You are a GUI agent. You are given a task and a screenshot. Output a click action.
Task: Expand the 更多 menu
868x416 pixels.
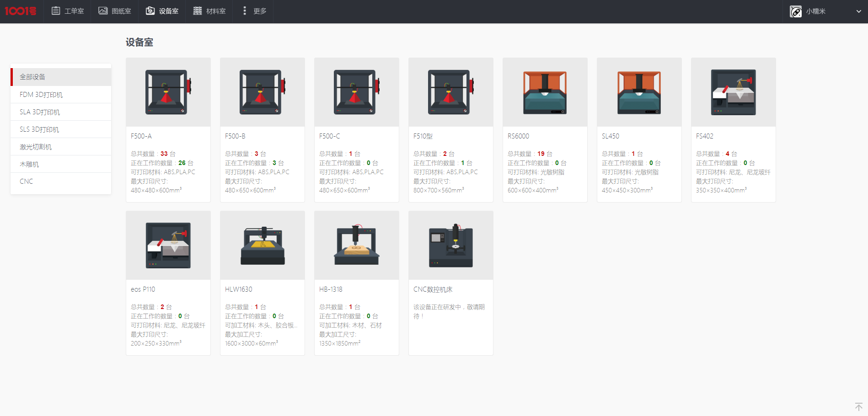point(254,11)
